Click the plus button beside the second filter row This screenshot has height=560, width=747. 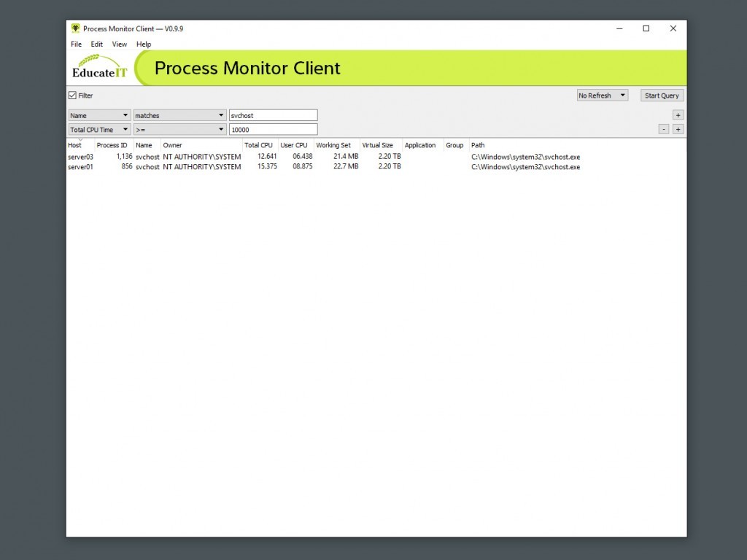(678, 129)
